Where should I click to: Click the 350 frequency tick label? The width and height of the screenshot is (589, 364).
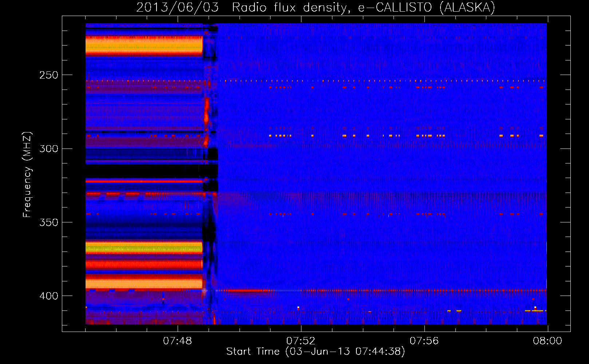[49, 222]
